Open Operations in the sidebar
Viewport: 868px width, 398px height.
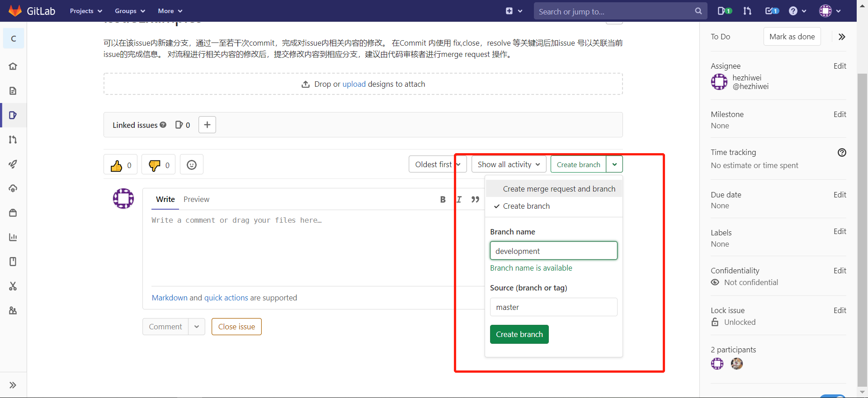click(x=13, y=188)
